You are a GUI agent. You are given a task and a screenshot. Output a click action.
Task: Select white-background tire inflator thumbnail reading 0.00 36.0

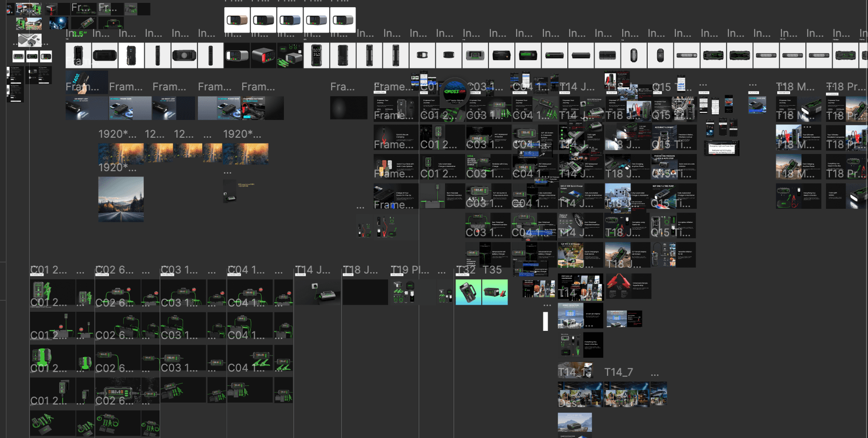[x=316, y=55]
